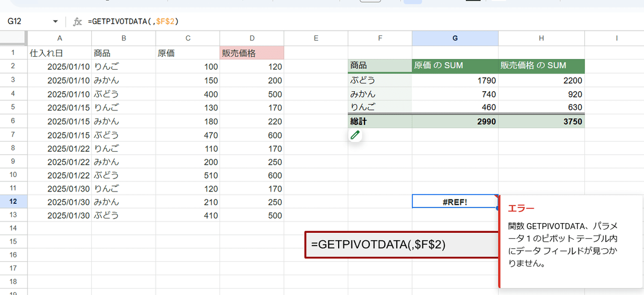
Task: Click the 総計 total label
Action: (x=380, y=122)
